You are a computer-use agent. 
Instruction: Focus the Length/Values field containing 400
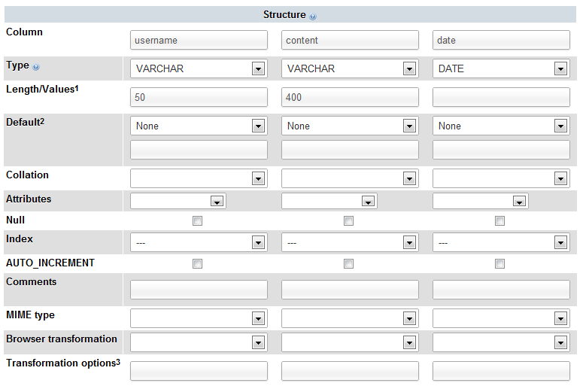[350, 97]
